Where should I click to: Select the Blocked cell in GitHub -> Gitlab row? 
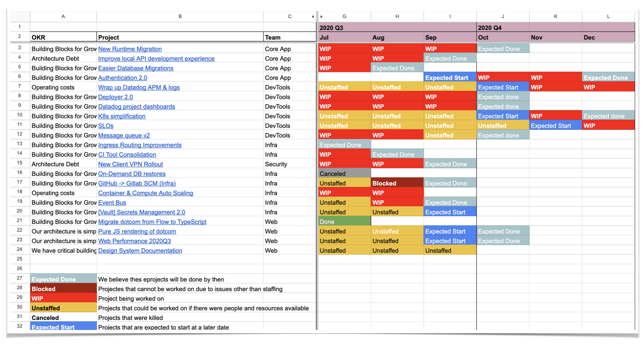(397, 183)
